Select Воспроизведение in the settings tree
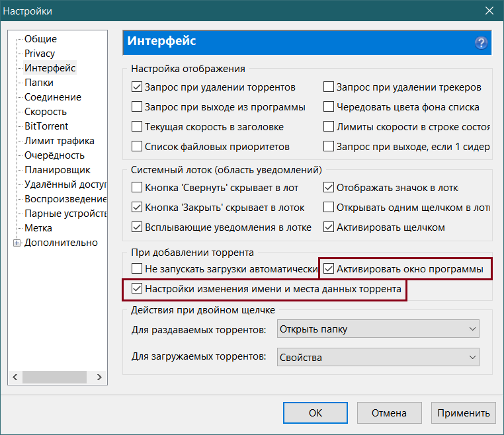The height and width of the screenshot is (435, 504). [x=65, y=199]
